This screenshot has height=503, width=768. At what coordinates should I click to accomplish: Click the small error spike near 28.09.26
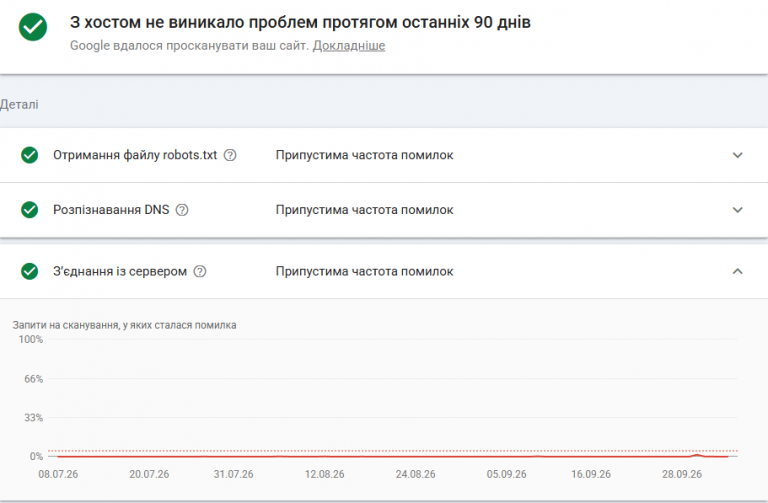tap(697, 455)
